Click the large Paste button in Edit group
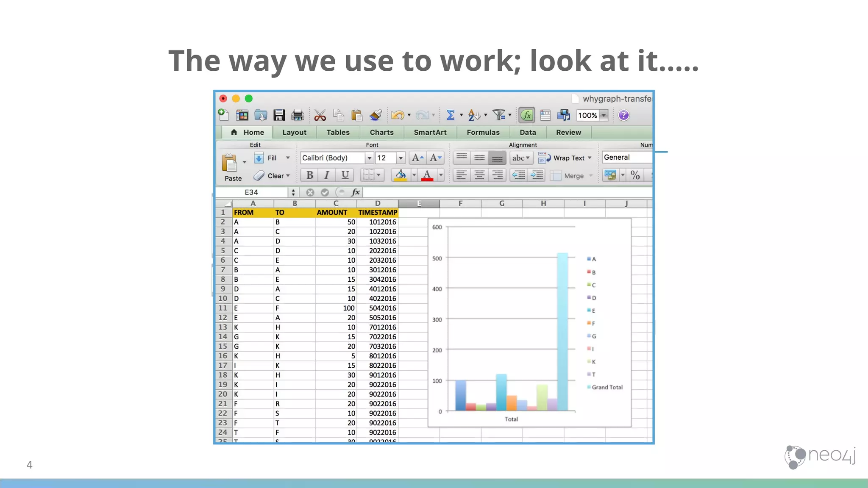Screen dimensions: 868x488 point(230,167)
